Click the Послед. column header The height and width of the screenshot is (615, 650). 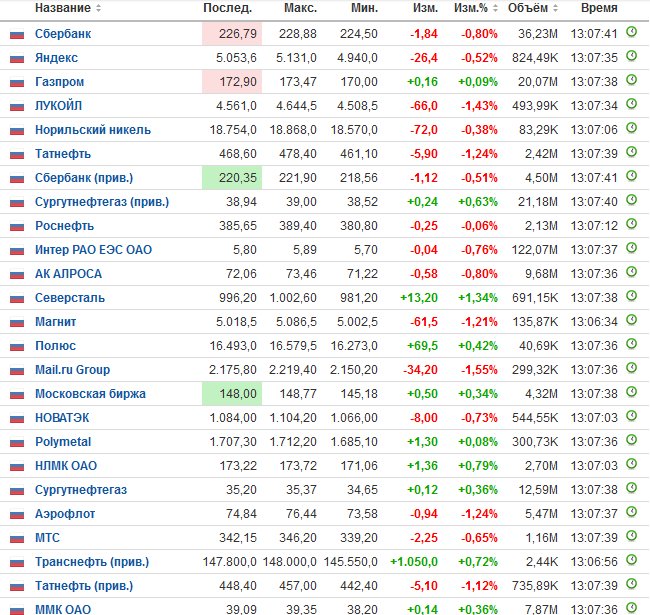tap(228, 8)
